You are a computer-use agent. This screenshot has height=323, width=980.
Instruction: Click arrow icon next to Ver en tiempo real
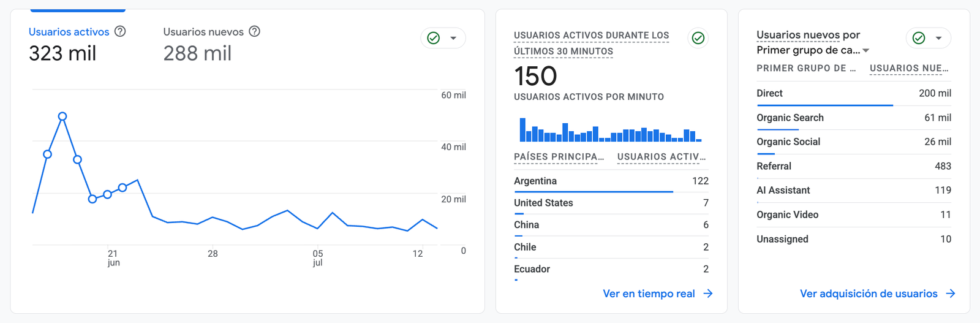[x=708, y=294]
